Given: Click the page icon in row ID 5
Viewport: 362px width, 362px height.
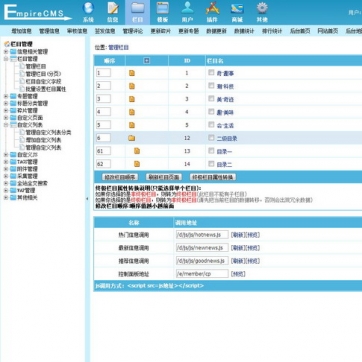Looking at the screenshot, I should (132, 125).
